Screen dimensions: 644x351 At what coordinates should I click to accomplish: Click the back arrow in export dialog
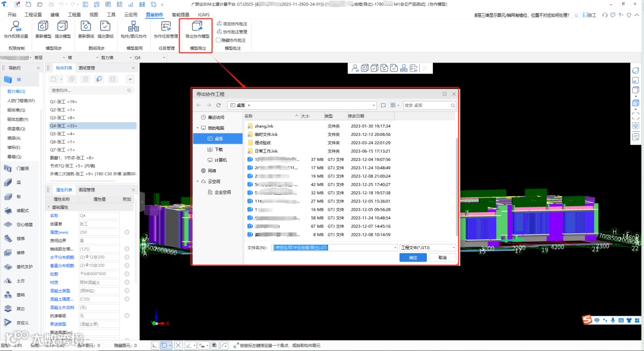[x=199, y=105]
